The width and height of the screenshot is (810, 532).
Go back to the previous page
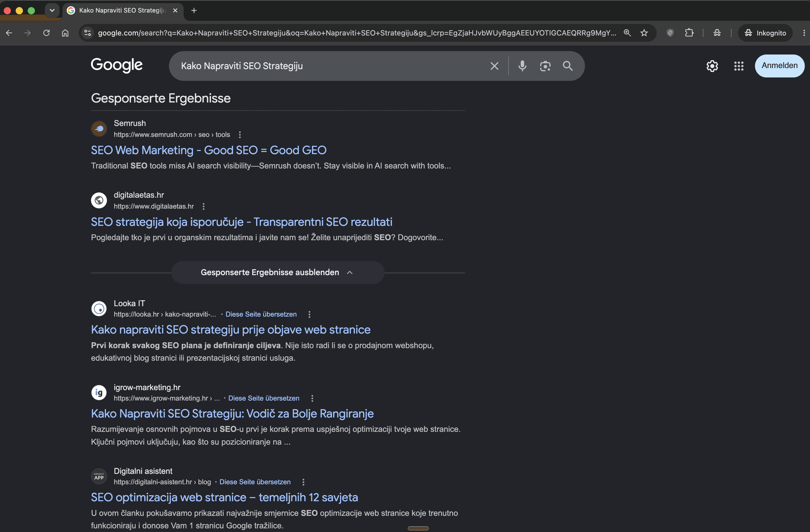pos(9,33)
